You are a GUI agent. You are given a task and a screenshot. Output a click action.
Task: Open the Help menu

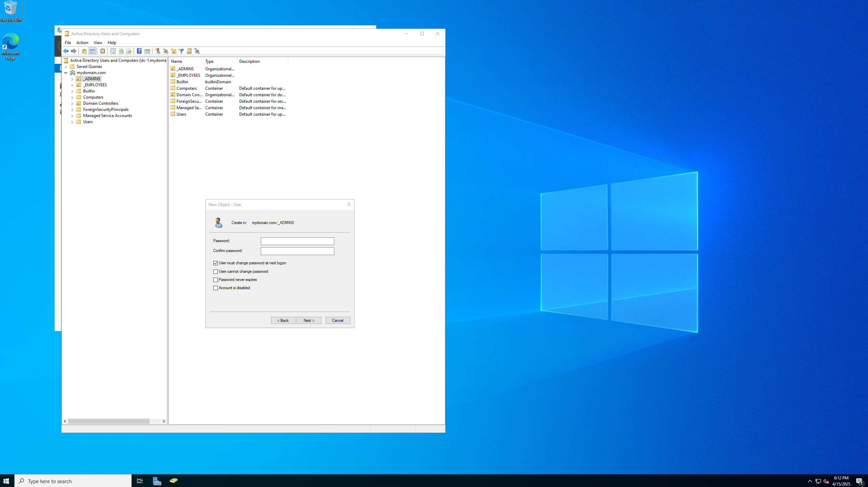tap(112, 43)
